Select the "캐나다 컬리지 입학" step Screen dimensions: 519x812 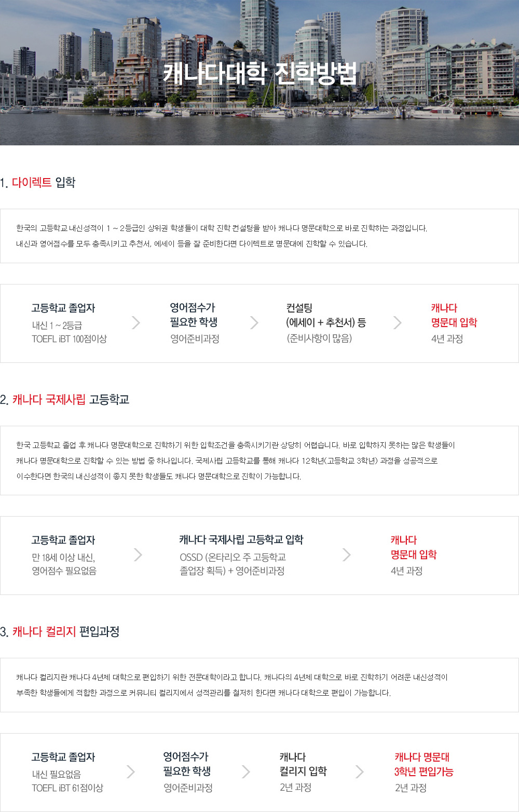(x=303, y=764)
